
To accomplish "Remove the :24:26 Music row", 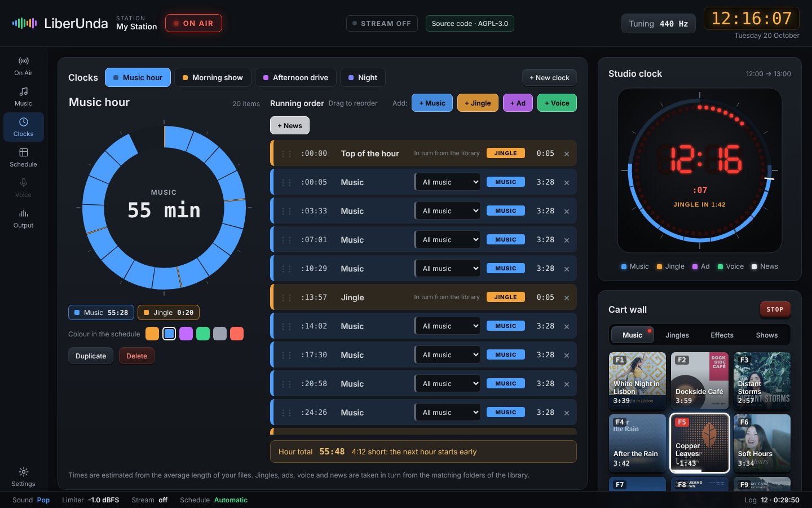I will coord(567,413).
